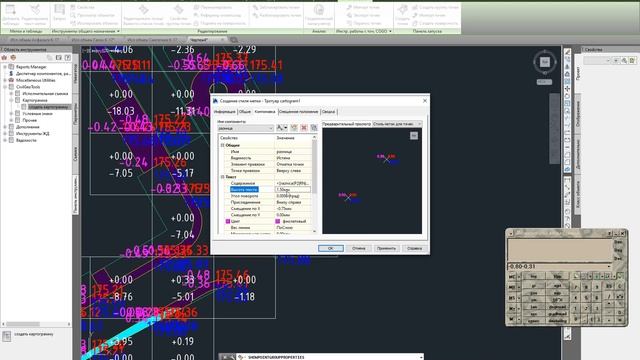640x360 pixels.
Task: Select the 'Чертеж1' drawing tab
Action: (206, 40)
